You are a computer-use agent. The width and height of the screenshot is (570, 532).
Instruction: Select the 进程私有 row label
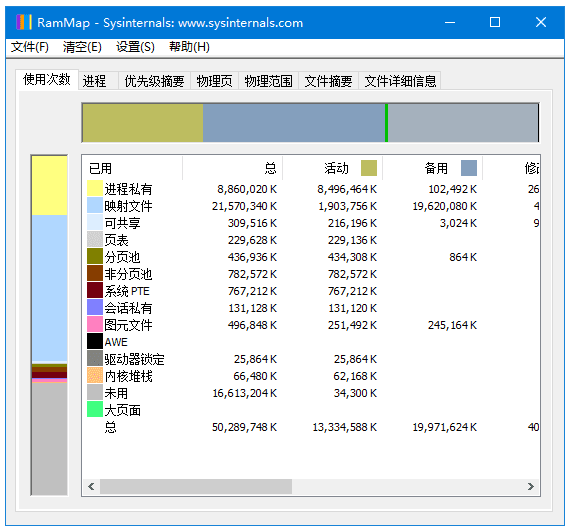(x=128, y=189)
